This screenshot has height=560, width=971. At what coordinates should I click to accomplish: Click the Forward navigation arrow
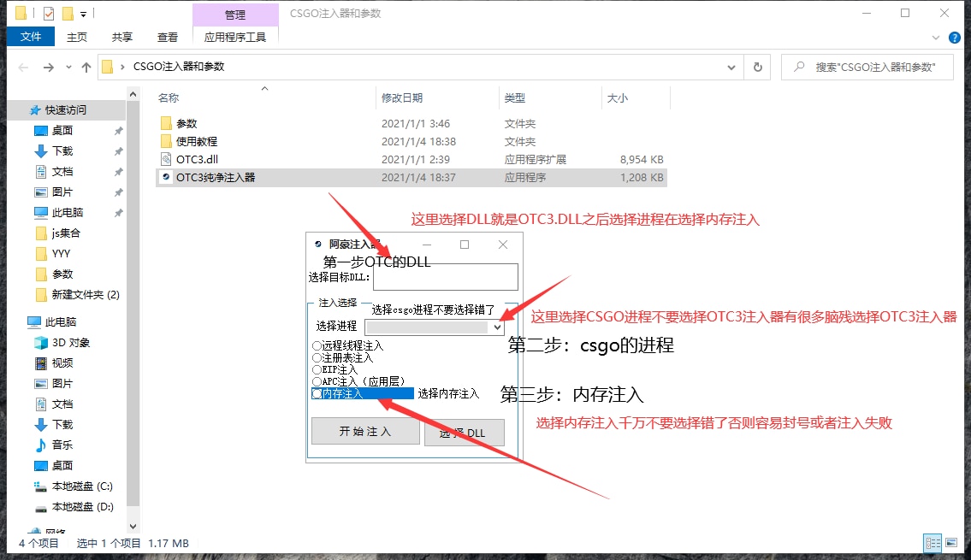48,67
